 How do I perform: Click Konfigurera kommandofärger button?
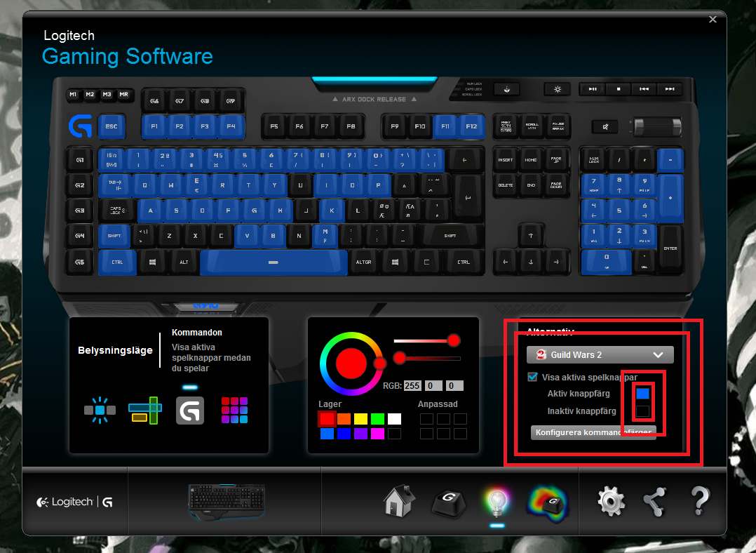tap(593, 432)
